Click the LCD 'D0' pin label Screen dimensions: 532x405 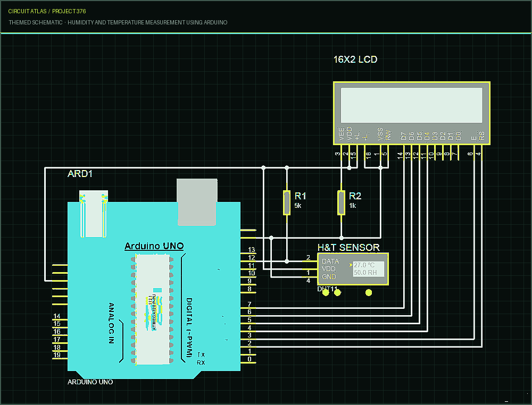(x=459, y=136)
